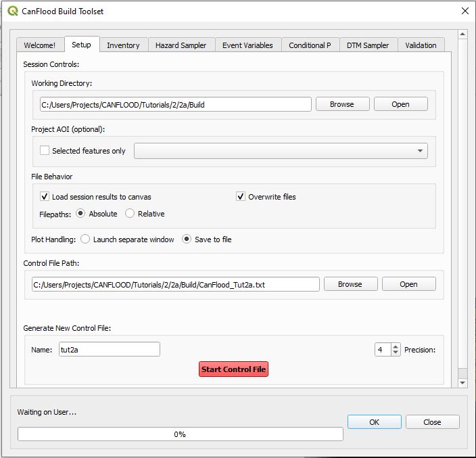Image resolution: width=476 pixels, height=458 pixels.
Task: Enable the Selected features only checkbox
Action: click(x=45, y=150)
